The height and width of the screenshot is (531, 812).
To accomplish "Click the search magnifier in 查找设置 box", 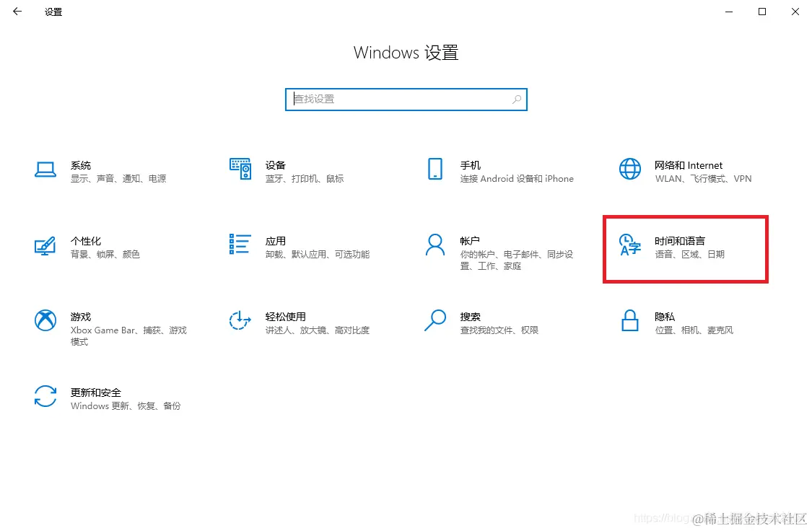I will pos(516,100).
